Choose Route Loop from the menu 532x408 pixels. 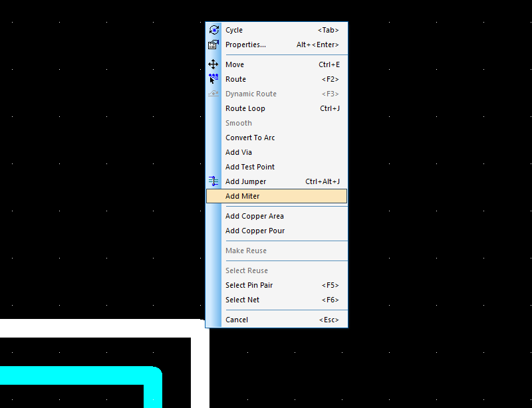(x=245, y=108)
